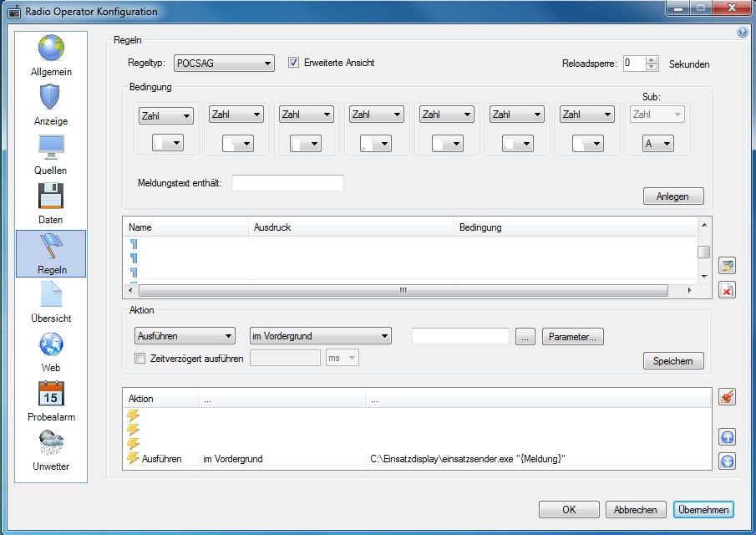
Task: Click the Anlegen button
Action: pos(673,196)
